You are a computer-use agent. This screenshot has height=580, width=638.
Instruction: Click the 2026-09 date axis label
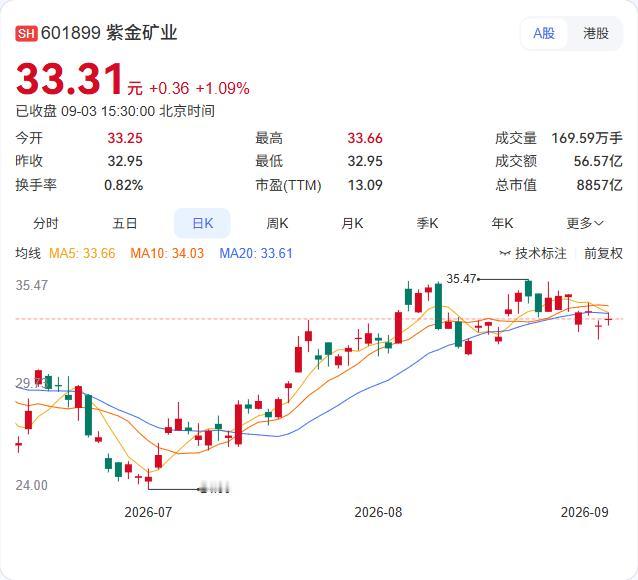point(585,512)
